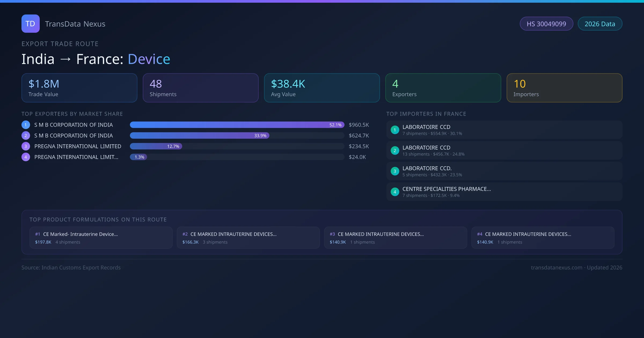Open CENTRE SPECIALITIES PHARMACE importer row
Viewport: 644px width, 338px height.
tap(504, 192)
